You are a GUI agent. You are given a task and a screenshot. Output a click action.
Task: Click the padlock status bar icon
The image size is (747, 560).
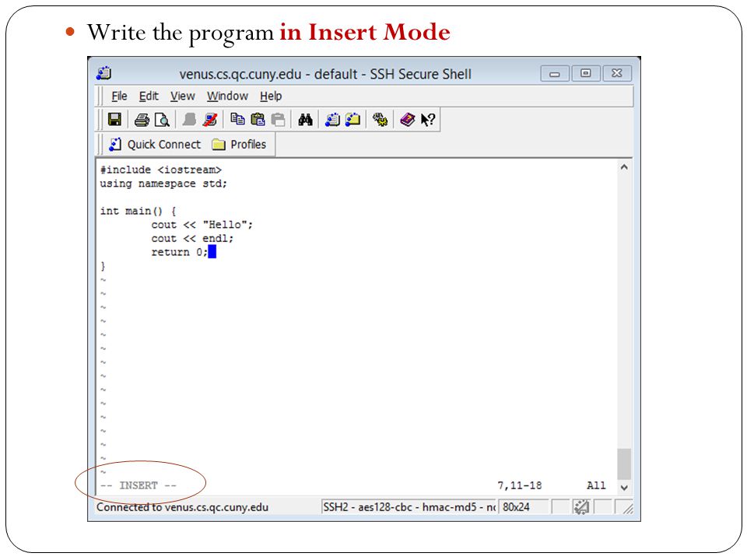click(581, 507)
